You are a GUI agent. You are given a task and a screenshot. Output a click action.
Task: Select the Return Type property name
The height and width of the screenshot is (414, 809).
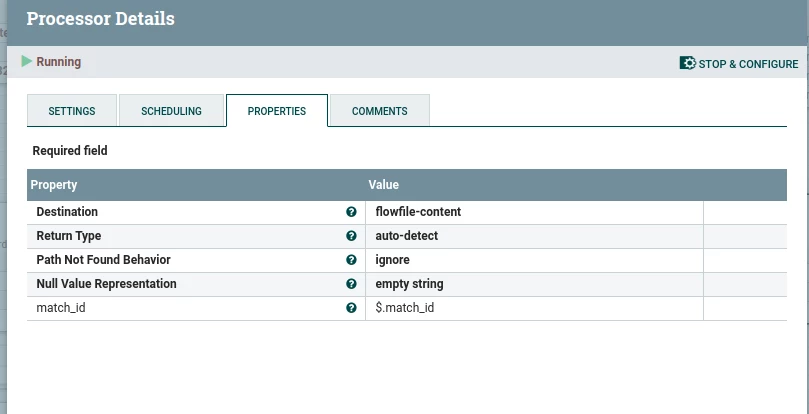point(69,236)
